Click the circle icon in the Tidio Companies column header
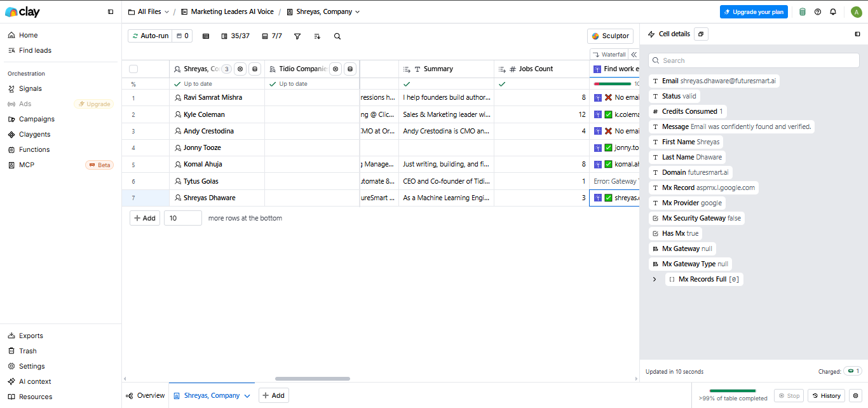Viewport: 868px width, 408px height. pyautogui.click(x=336, y=69)
